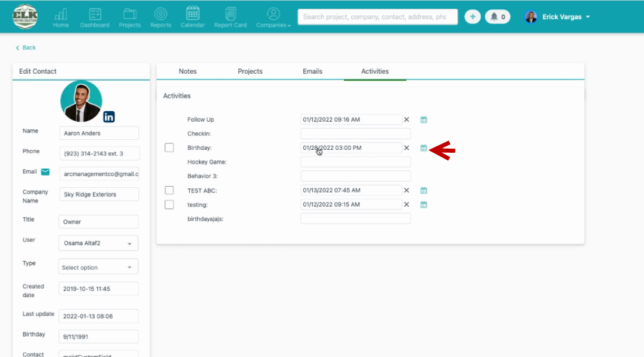Switch to the Emails tab

313,71
